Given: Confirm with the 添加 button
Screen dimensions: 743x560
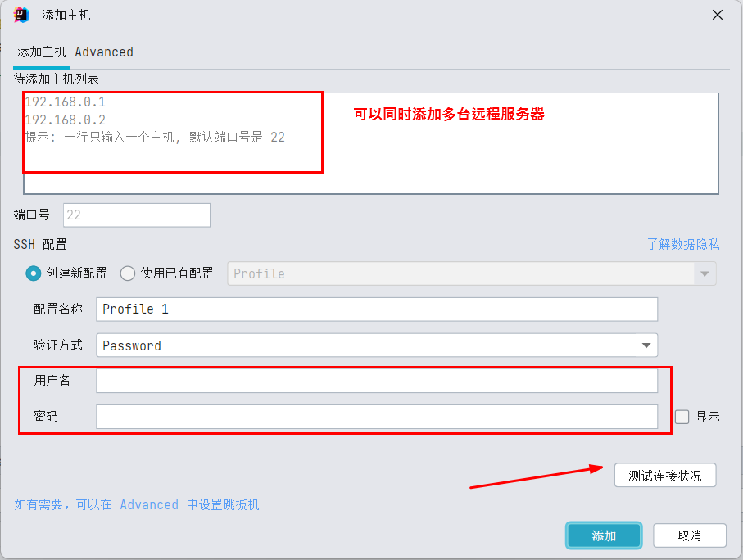Looking at the screenshot, I should (604, 535).
